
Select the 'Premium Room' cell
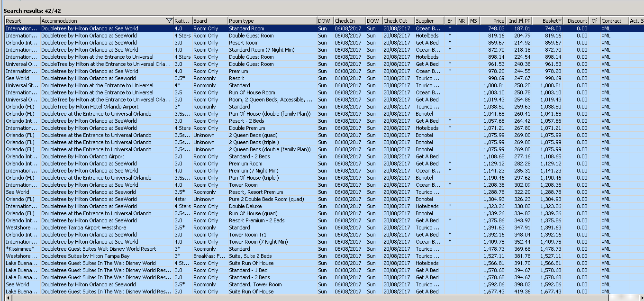[272, 164]
